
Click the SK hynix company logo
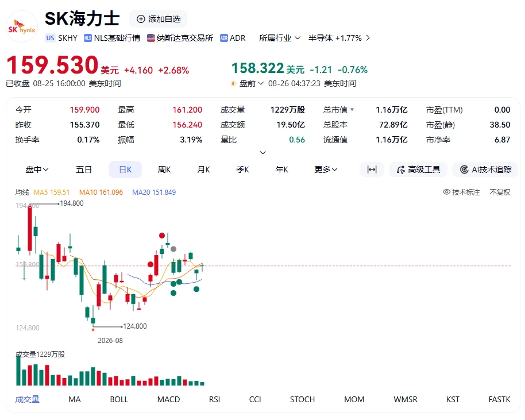tap(22, 26)
